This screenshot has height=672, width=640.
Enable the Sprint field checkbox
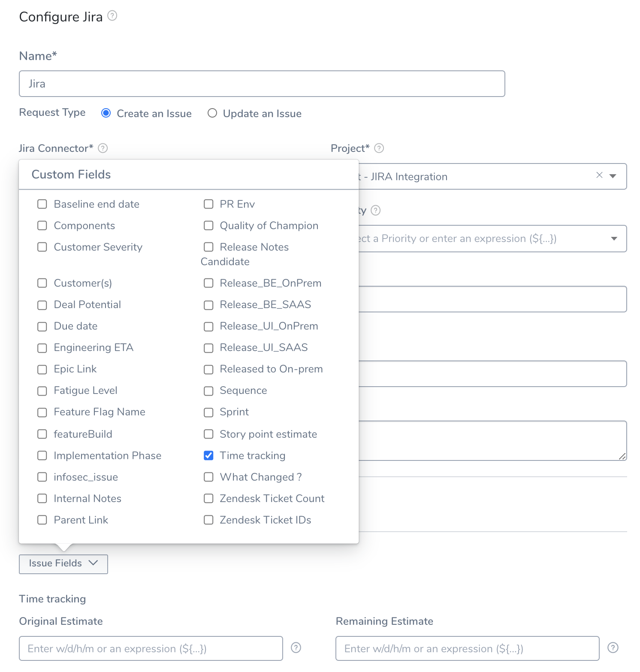click(208, 412)
